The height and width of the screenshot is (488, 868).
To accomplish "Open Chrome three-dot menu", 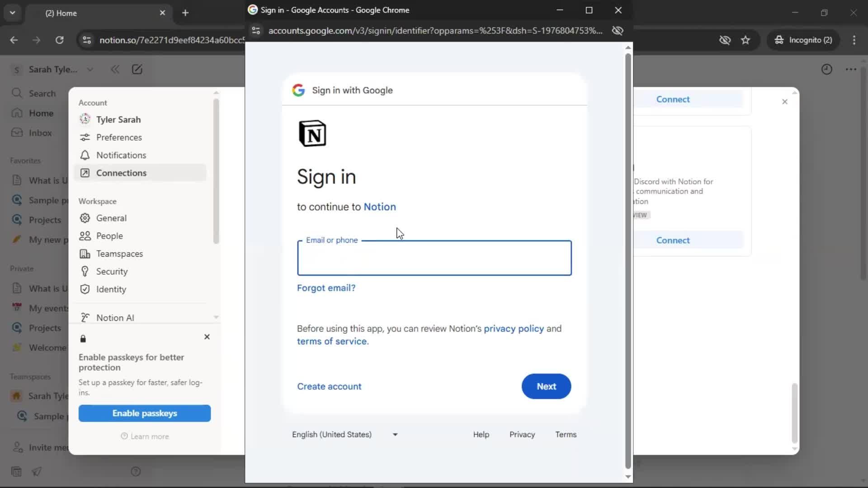I will [854, 40].
